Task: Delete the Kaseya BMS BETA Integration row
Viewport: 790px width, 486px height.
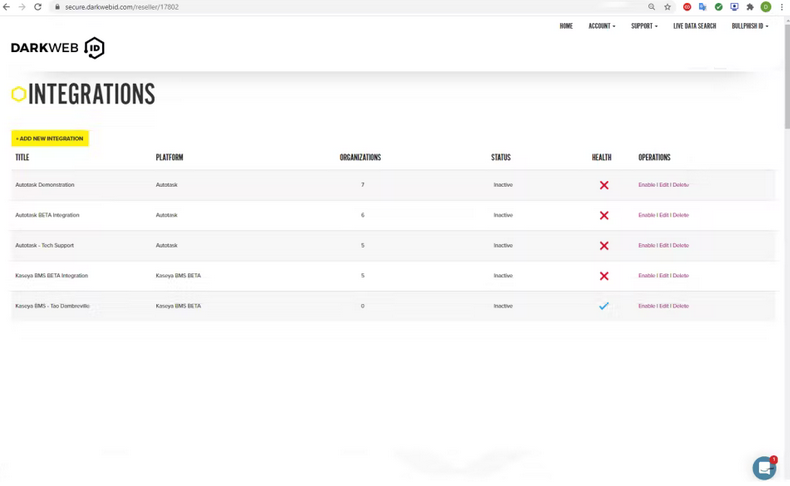Action: [680, 276]
